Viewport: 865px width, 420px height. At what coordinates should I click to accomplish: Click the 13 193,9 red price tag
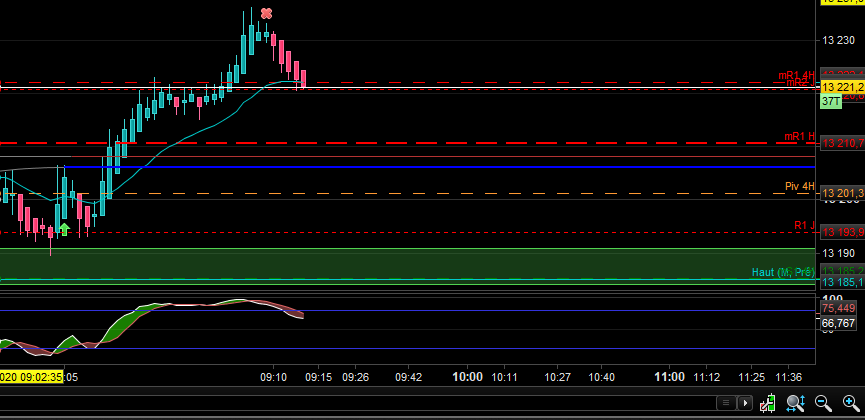pyautogui.click(x=843, y=232)
